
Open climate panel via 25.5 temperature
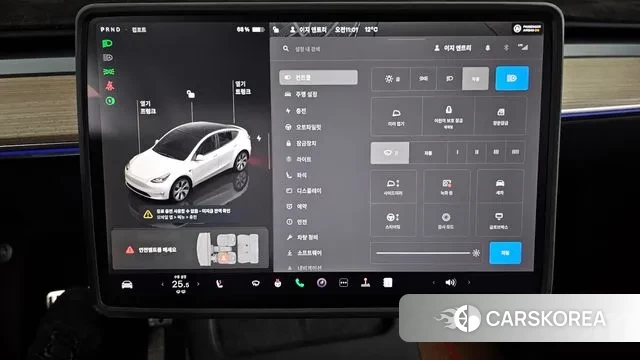coord(180,284)
